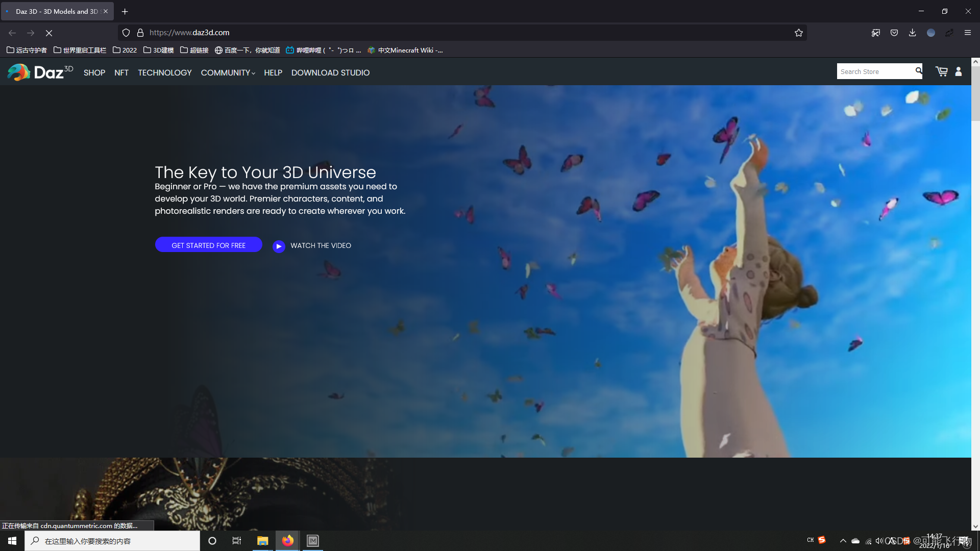
Task: Bookmark page with star icon
Action: (799, 33)
